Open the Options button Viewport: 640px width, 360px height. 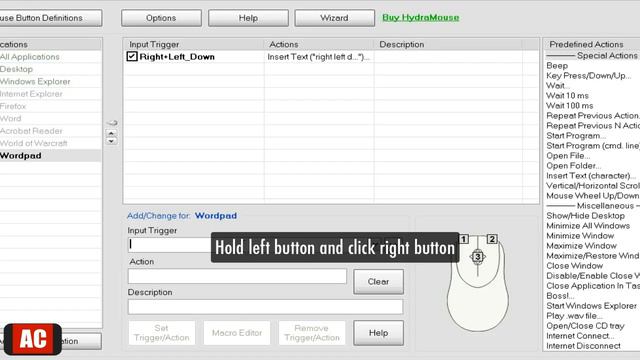(161, 18)
